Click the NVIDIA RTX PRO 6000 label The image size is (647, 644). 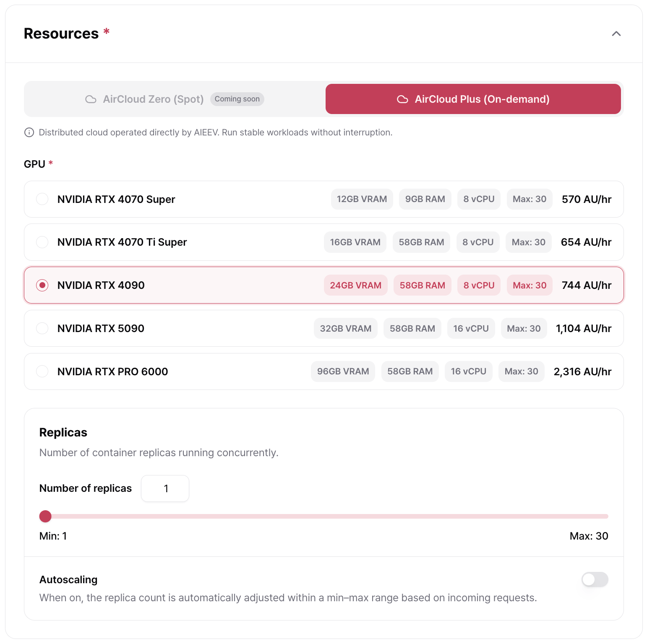(112, 371)
